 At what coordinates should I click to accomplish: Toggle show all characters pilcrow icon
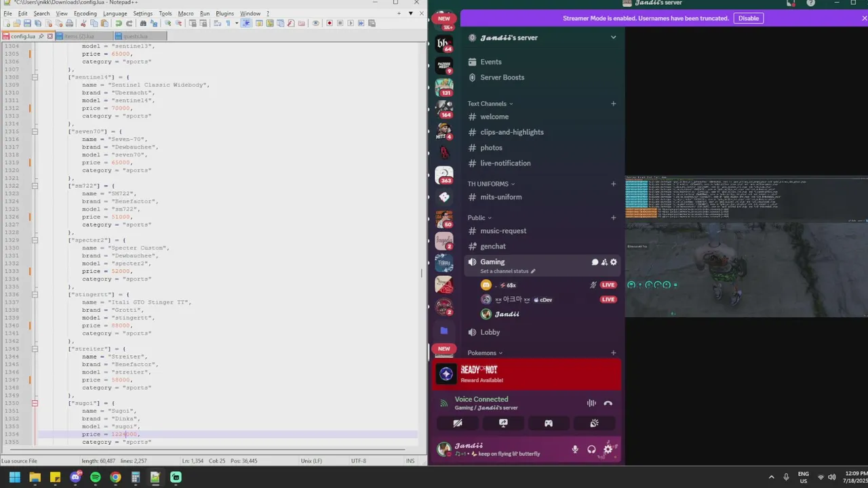tap(228, 23)
